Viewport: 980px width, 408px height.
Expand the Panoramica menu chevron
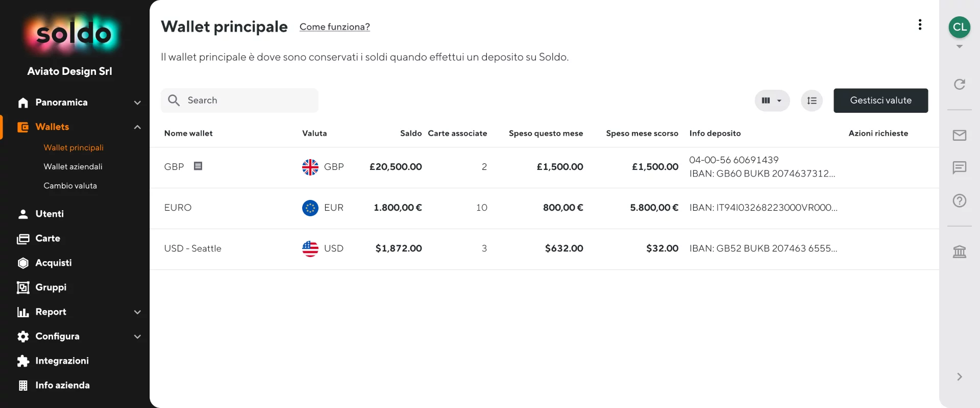point(137,103)
